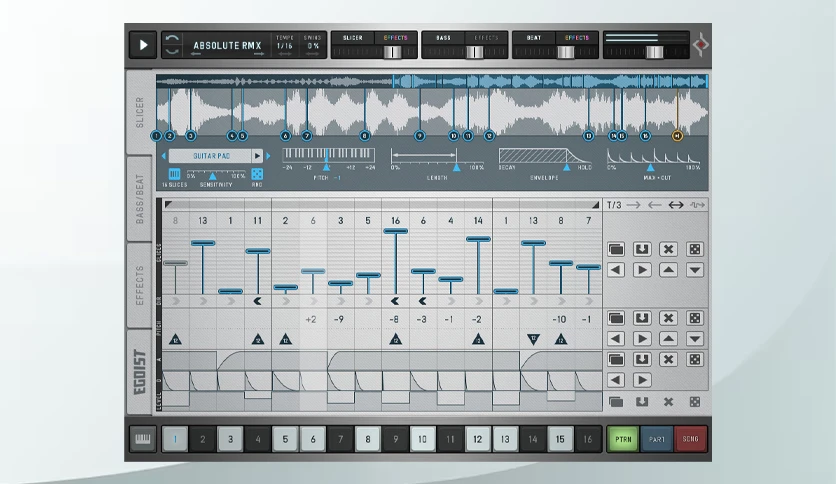Open the Effects side tab
This screenshot has width=836, height=484.
[140, 285]
